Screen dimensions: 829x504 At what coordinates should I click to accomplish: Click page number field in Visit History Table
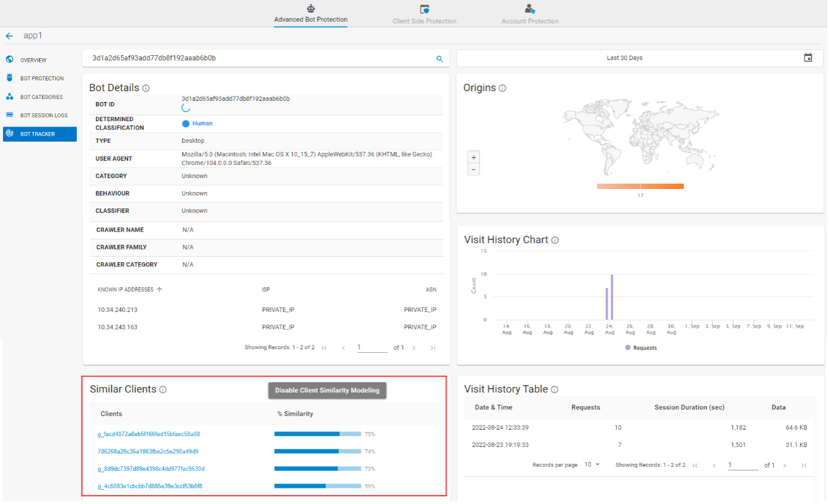[x=743, y=465]
